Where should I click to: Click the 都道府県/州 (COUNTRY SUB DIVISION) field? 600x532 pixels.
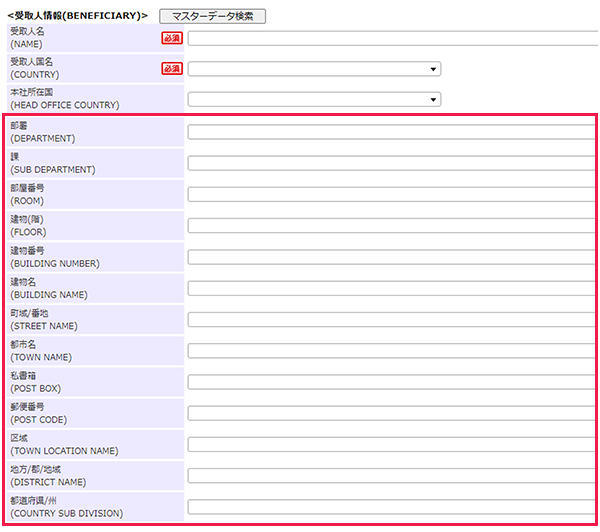coord(390,506)
